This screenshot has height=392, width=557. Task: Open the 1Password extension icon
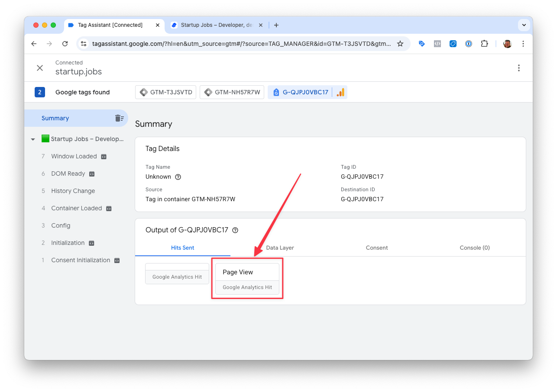(469, 44)
